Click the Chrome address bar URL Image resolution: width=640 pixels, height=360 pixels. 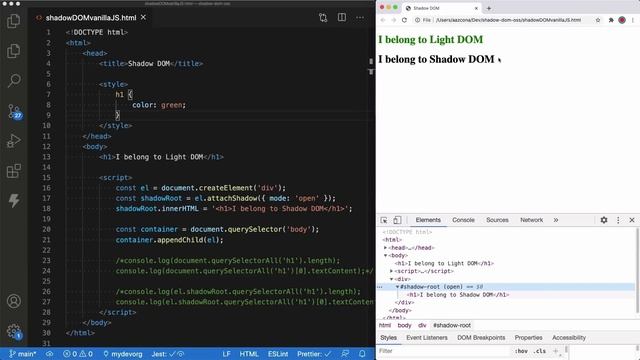tap(508, 20)
